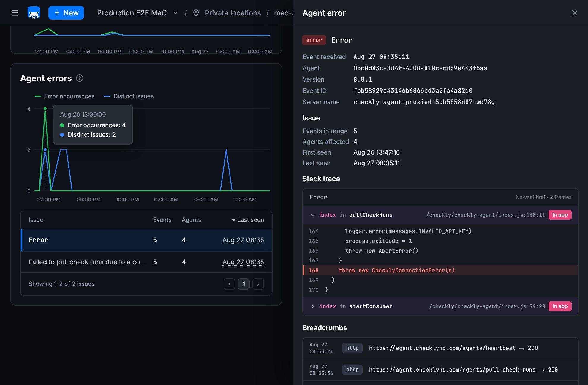Click the Event ID value
Screen dimensions: 588x385
pos(413,91)
